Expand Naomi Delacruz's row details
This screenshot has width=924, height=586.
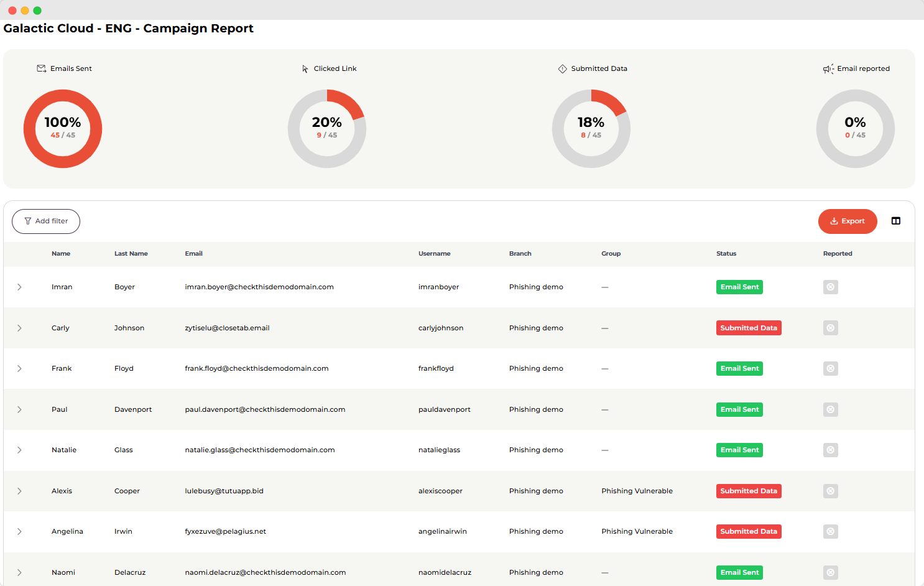[19, 572]
